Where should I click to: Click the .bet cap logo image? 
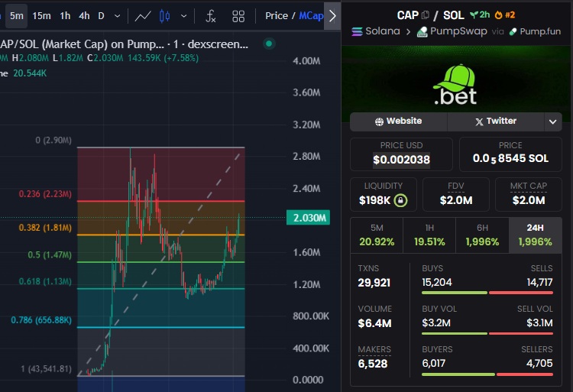point(455,84)
